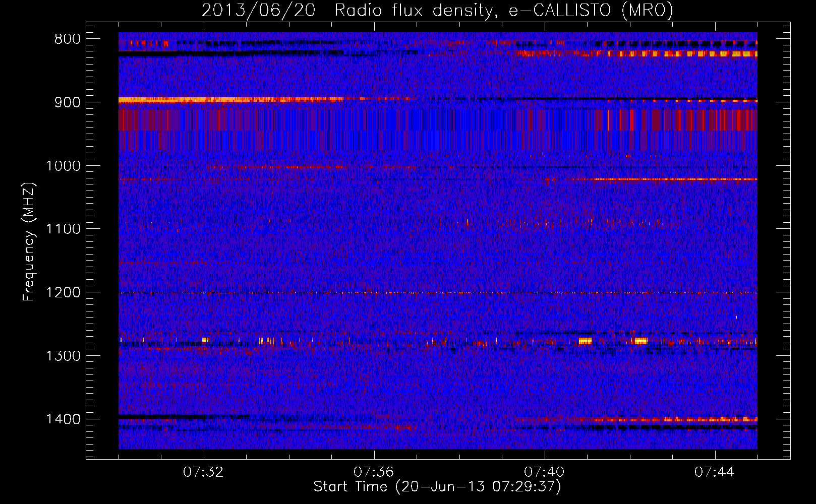This screenshot has width=816, height=504.
Task: Select the 1200 frequency tick label
Action: point(63,293)
